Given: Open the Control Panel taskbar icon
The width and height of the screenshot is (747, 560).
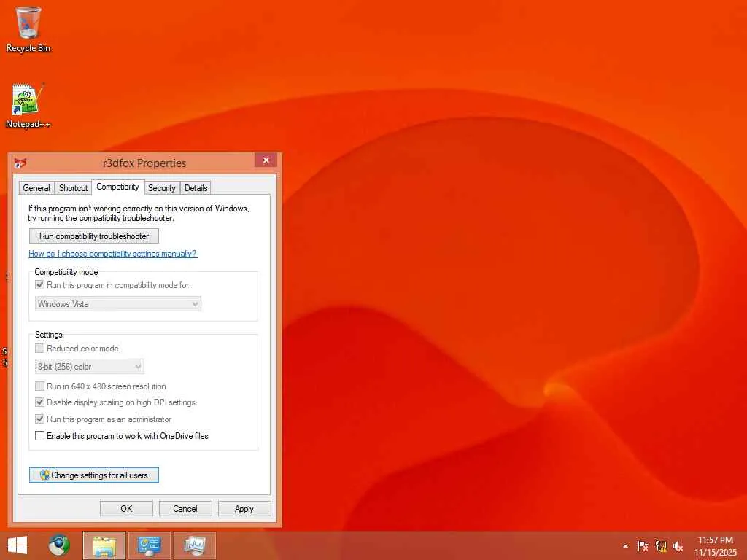Looking at the screenshot, I should pos(149,545).
